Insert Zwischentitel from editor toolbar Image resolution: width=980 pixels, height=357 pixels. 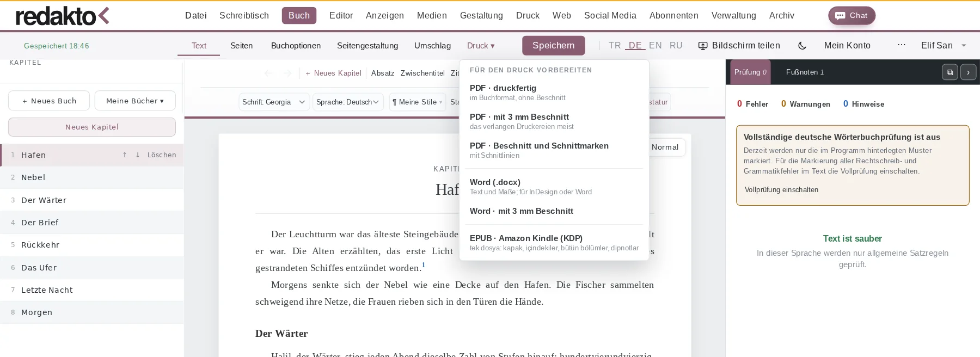coord(422,73)
